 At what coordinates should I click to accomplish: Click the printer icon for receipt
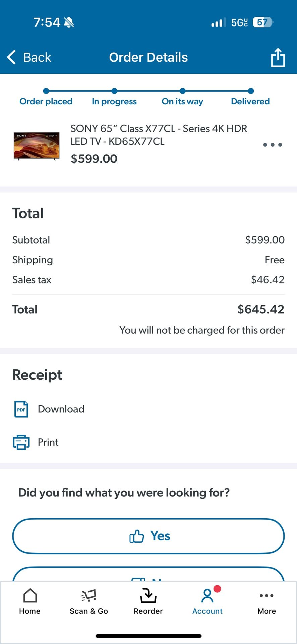21,442
